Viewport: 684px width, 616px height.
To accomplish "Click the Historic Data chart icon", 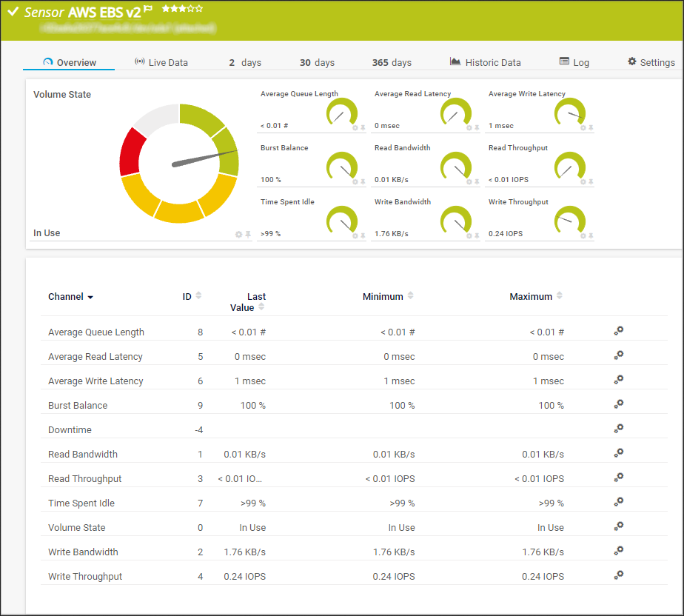I will click(x=455, y=61).
